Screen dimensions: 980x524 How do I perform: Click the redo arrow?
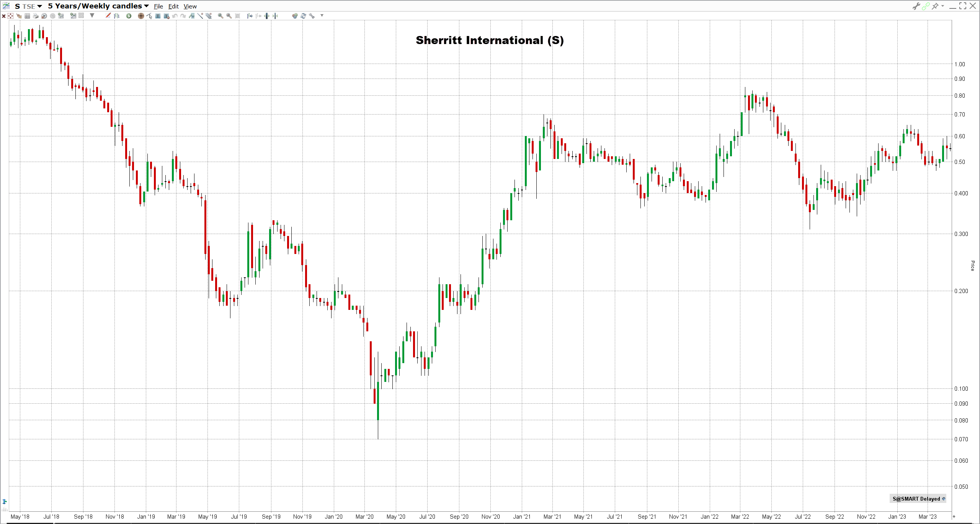point(183,16)
